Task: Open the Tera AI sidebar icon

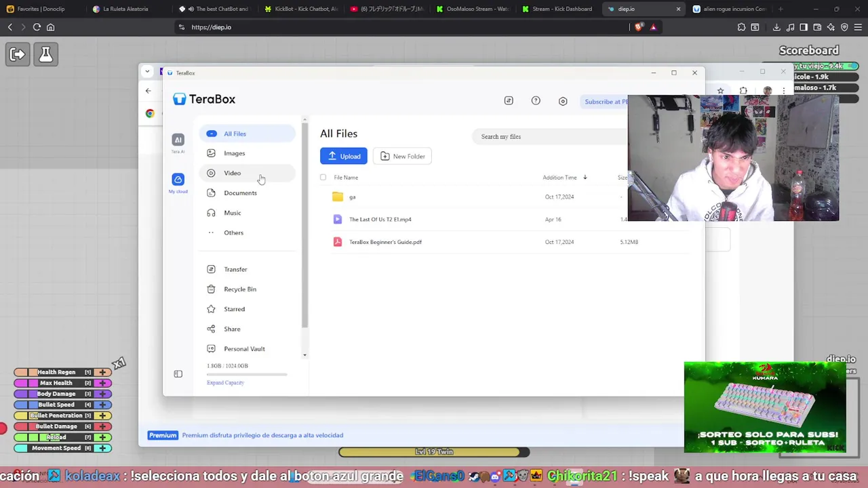Action: coord(178,140)
